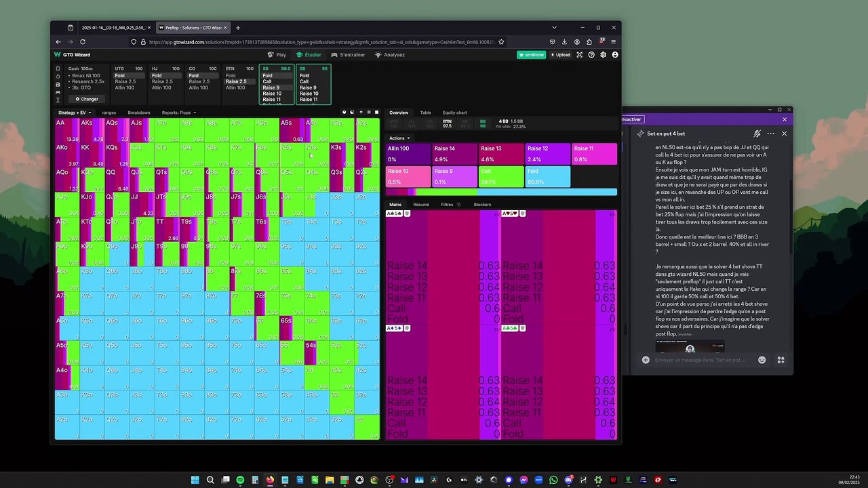The height and width of the screenshot is (488, 868).
Task: Click the gamepad icon in left sidebar
Action: click(58, 91)
